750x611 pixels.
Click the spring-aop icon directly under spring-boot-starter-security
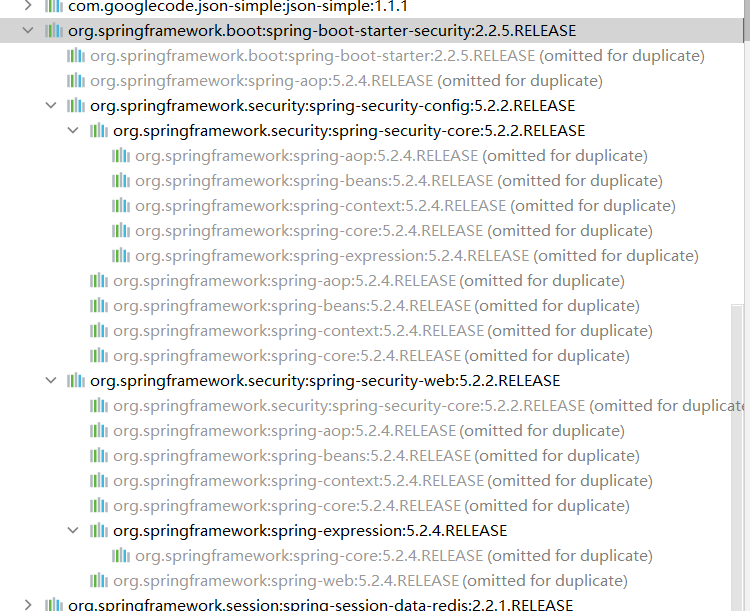(x=76, y=80)
